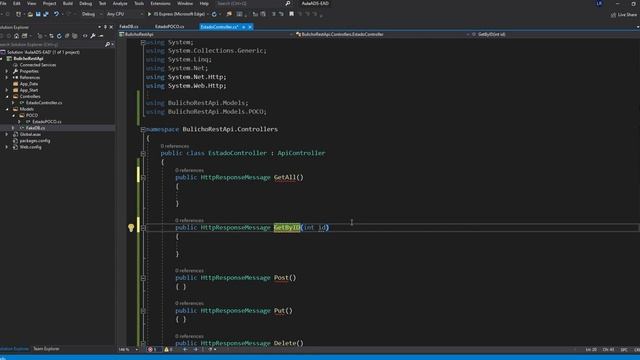Screen dimensions: 640x360
Task: Click the Solution Explorer search magnifier icon
Action: [108, 44]
